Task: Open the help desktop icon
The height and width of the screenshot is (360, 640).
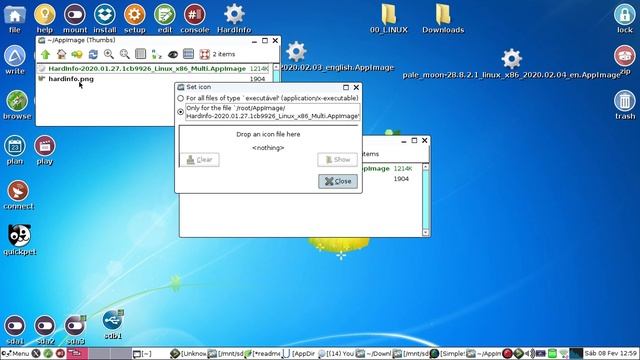Action: tap(44, 18)
